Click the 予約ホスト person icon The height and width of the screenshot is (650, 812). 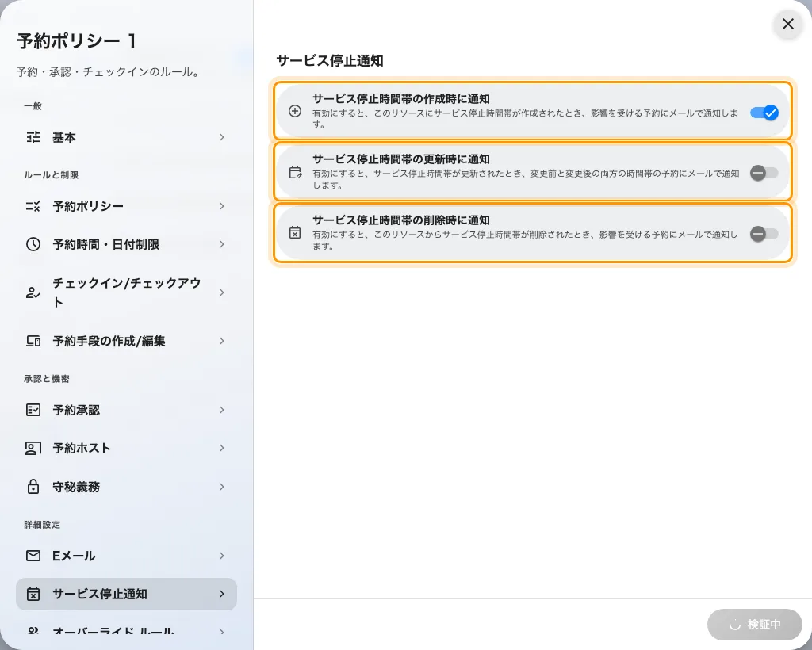(x=33, y=448)
